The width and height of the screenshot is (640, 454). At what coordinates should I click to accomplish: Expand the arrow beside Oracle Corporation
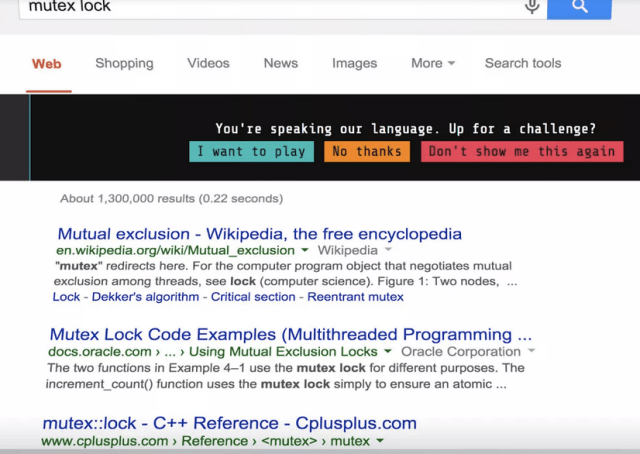click(x=531, y=351)
